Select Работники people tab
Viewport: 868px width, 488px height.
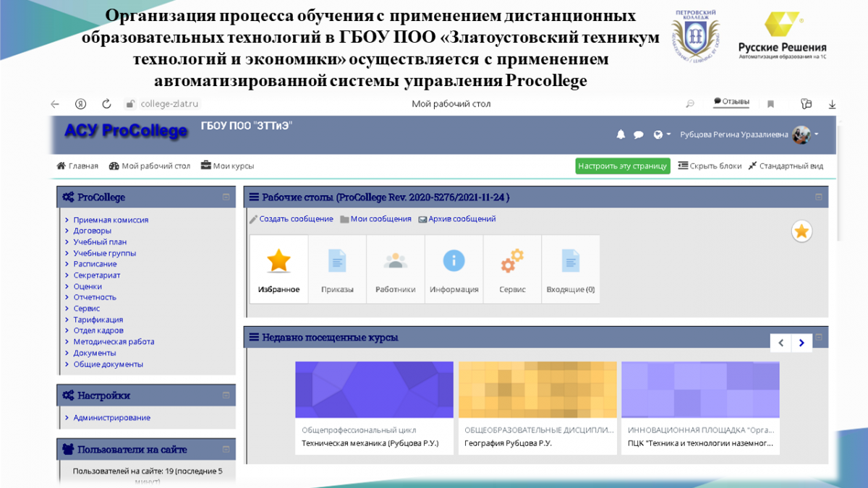pyautogui.click(x=396, y=269)
